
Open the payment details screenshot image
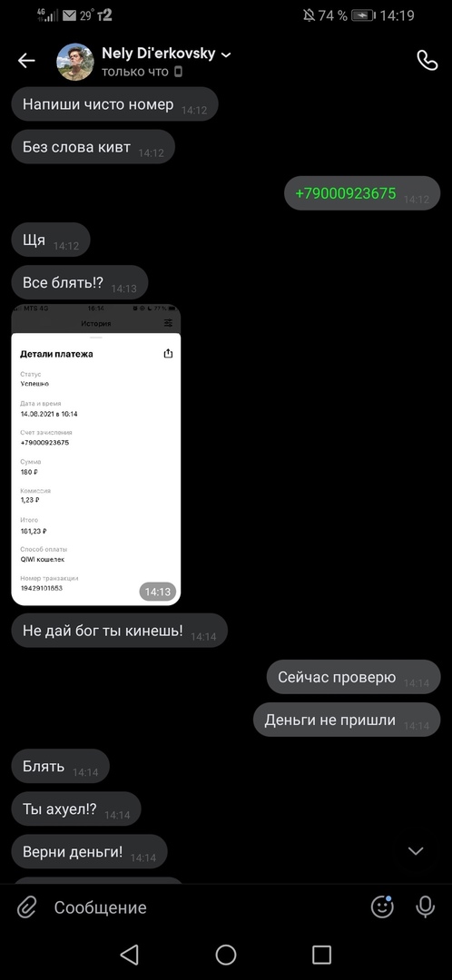[96, 455]
